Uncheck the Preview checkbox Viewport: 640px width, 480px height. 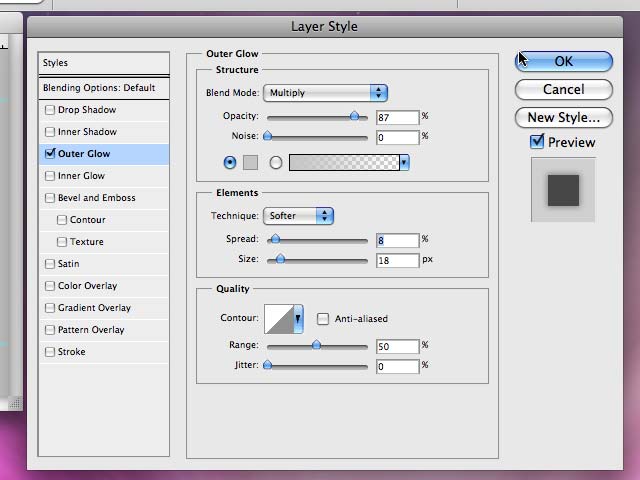pos(538,143)
